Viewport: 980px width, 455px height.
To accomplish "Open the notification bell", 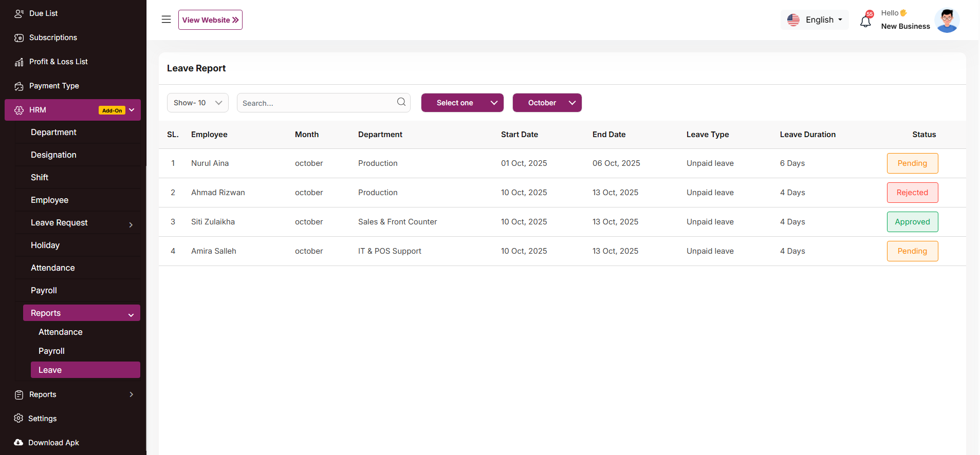I will 865,21.
